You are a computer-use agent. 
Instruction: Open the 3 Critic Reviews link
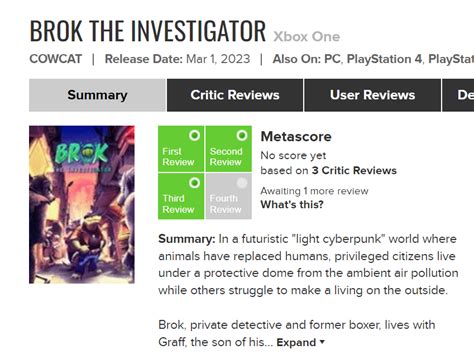(x=354, y=170)
